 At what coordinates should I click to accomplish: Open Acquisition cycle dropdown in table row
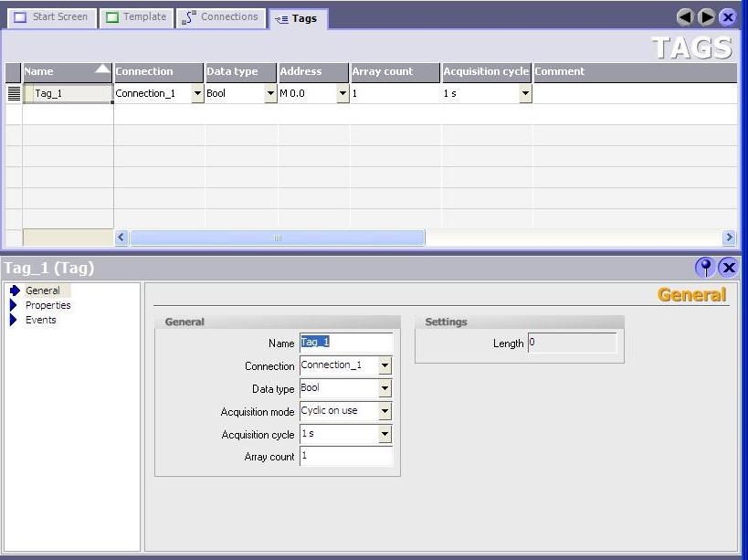pyautogui.click(x=525, y=93)
